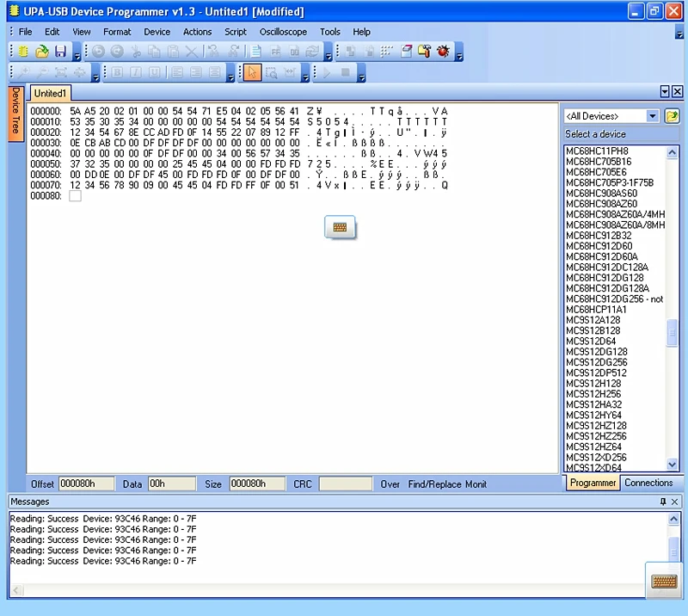
Task: Create a new file with the chip icon
Action: point(23,52)
